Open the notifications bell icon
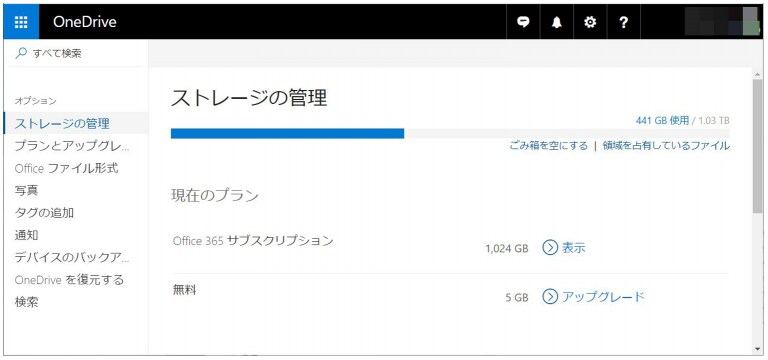 point(556,22)
